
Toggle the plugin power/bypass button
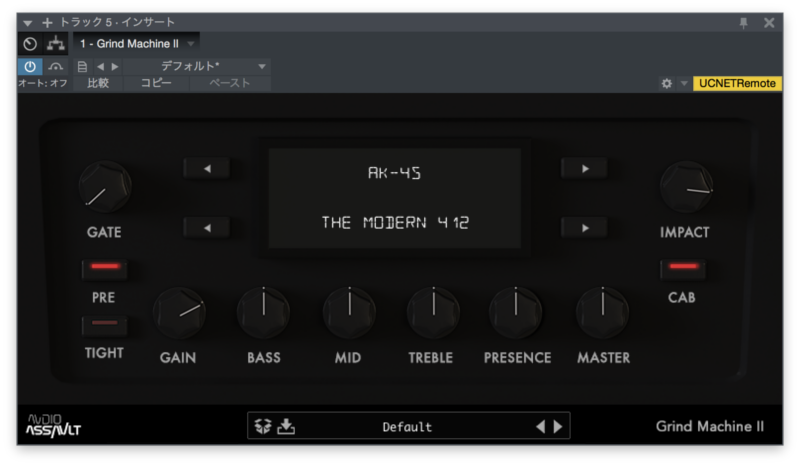click(x=30, y=66)
